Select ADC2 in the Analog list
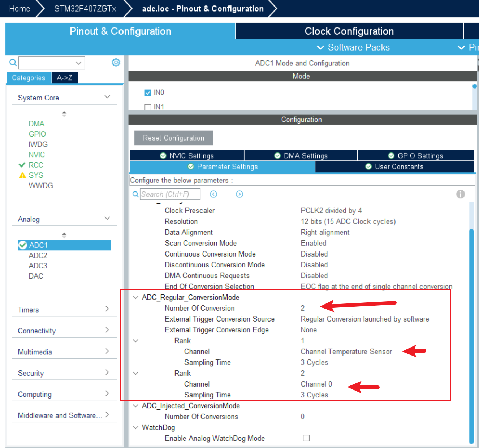479x448 pixels. pos(38,255)
